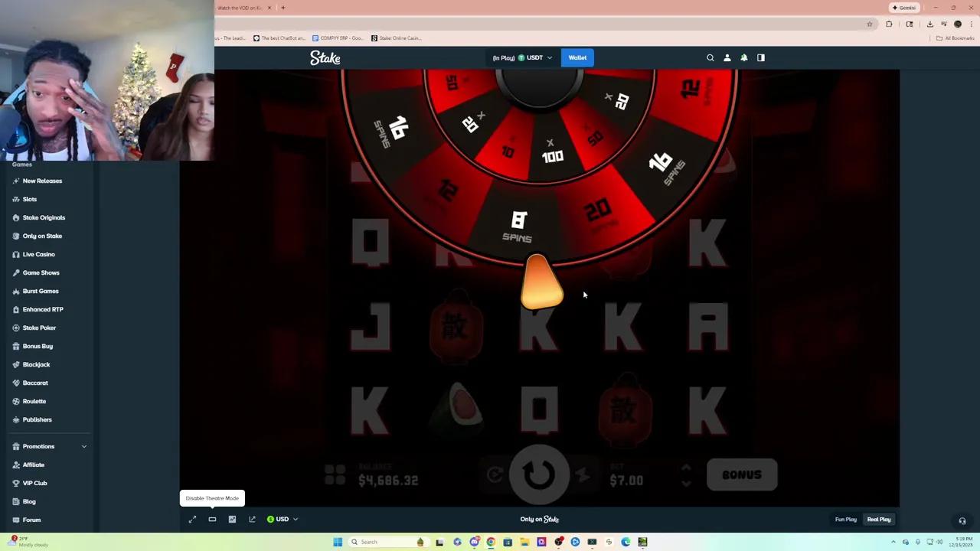Screen dimensions: 980x551
Task: Open the Wallet
Action: pyautogui.click(x=577, y=57)
